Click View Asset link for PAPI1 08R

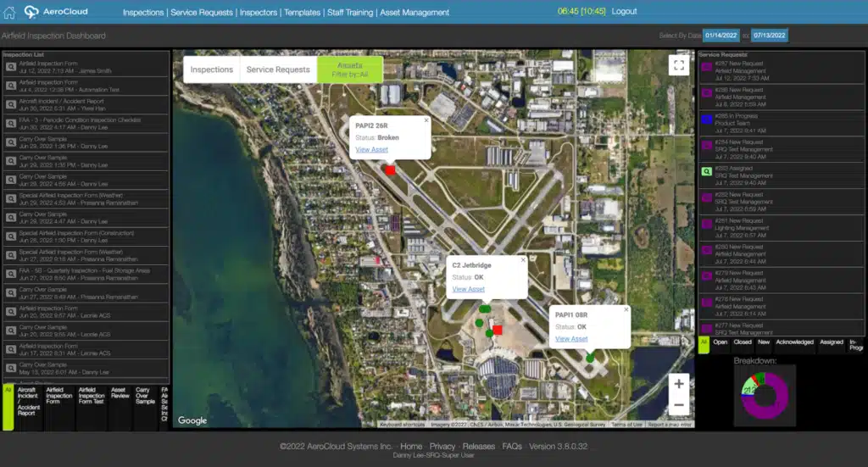(570, 339)
